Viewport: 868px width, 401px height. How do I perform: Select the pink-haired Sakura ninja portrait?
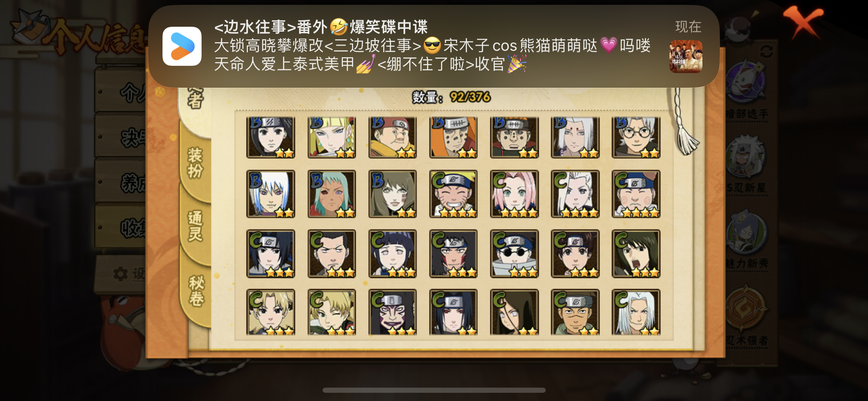(514, 194)
